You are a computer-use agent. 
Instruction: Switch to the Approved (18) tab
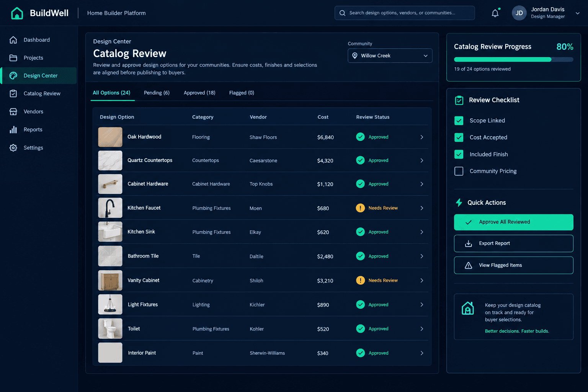click(x=199, y=93)
